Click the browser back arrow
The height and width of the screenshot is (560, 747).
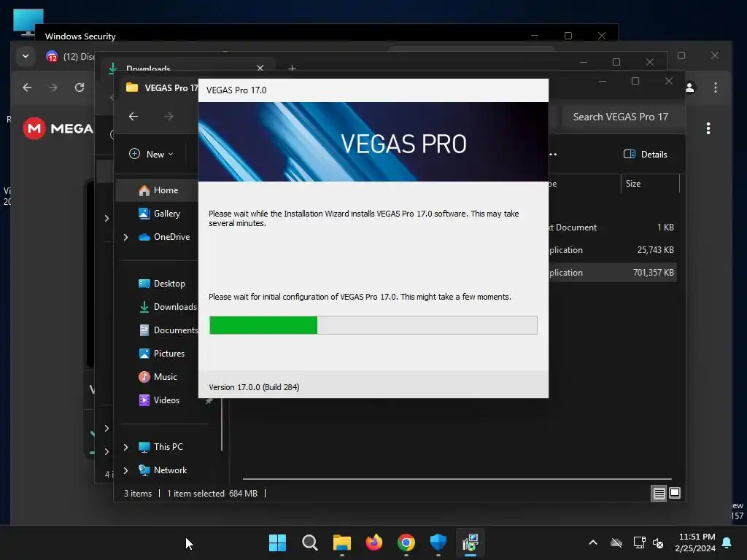click(27, 87)
